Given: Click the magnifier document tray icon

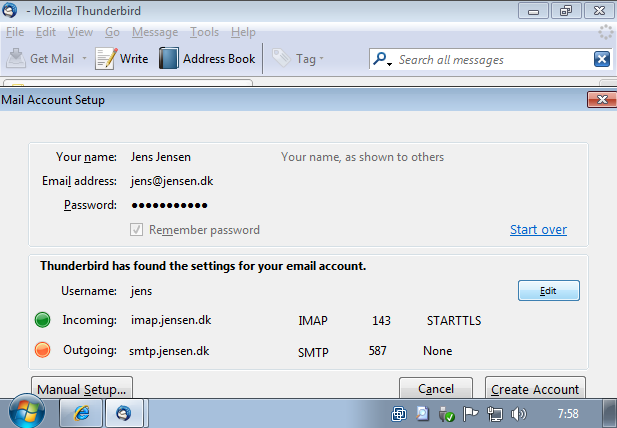Looking at the screenshot, I should pyautogui.click(x=422, y=414).
